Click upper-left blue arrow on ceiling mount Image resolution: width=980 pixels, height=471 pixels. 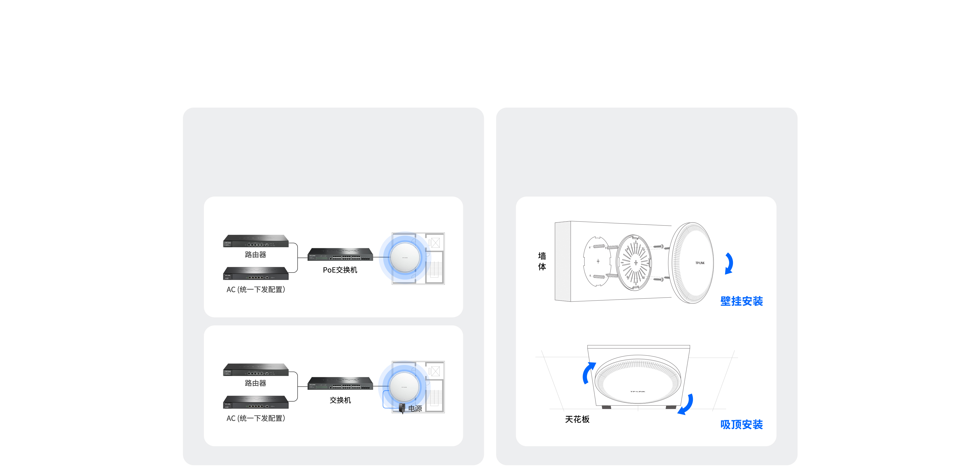pos(589,373)
